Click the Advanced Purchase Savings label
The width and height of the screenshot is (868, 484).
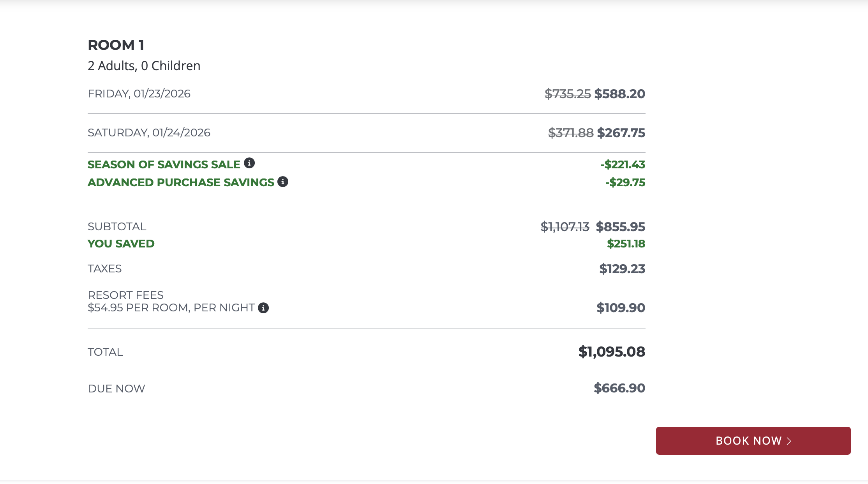tap(181, 182)
